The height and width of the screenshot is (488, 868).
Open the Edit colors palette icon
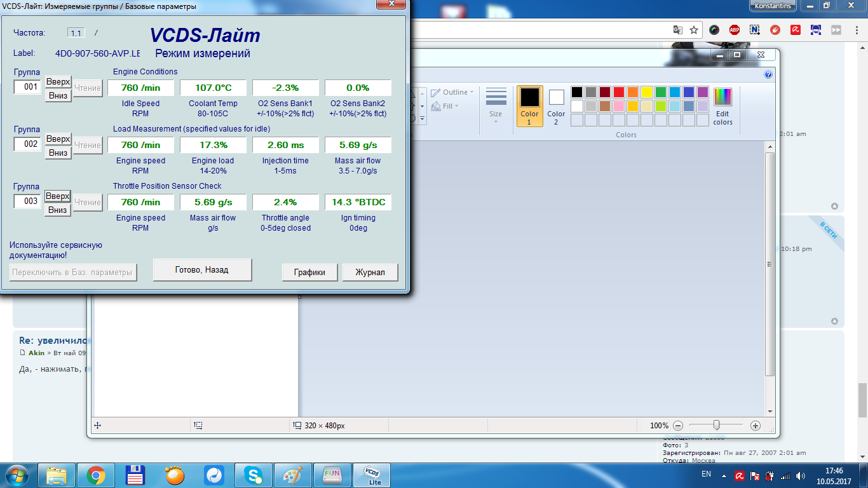tap(722, 106)
